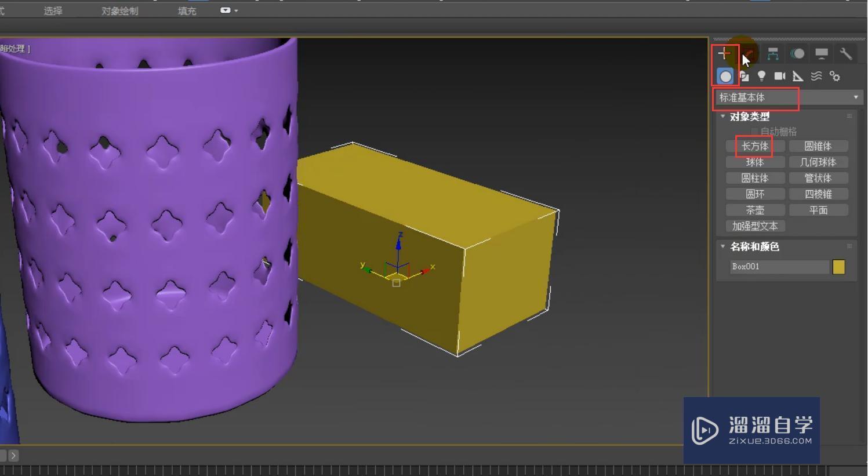Select the Lights category bulb icon

[x=762, y=76]
